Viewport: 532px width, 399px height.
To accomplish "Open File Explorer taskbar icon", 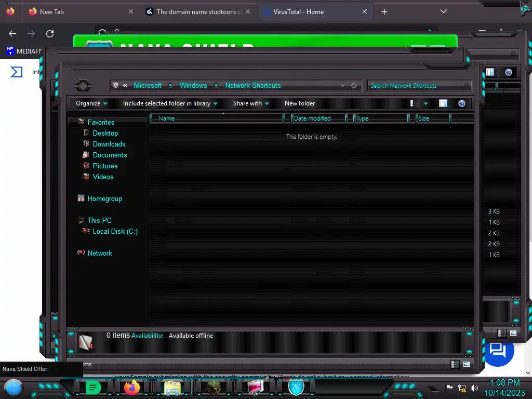I will pos(172,388).
